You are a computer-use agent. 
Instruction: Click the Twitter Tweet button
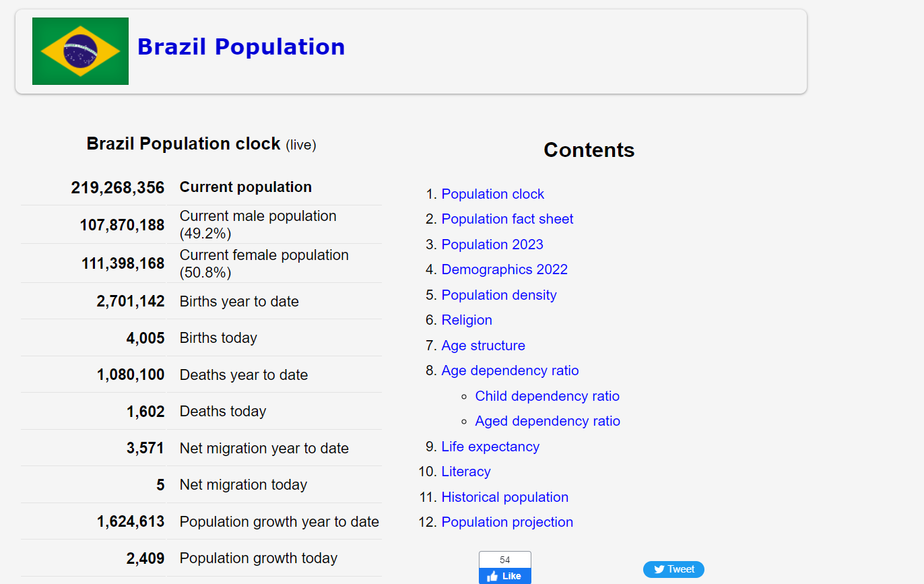pyautogui.click(x=673, y=569)
